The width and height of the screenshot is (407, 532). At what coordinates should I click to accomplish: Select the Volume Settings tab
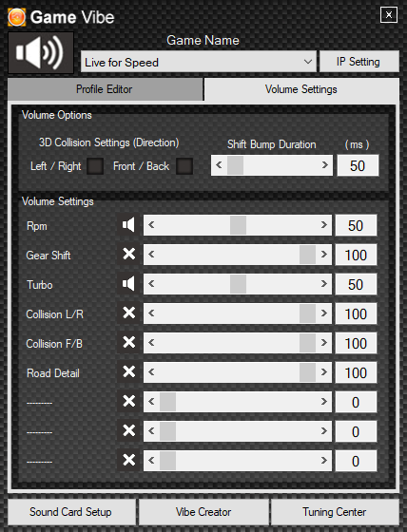[x=301, y=89]
